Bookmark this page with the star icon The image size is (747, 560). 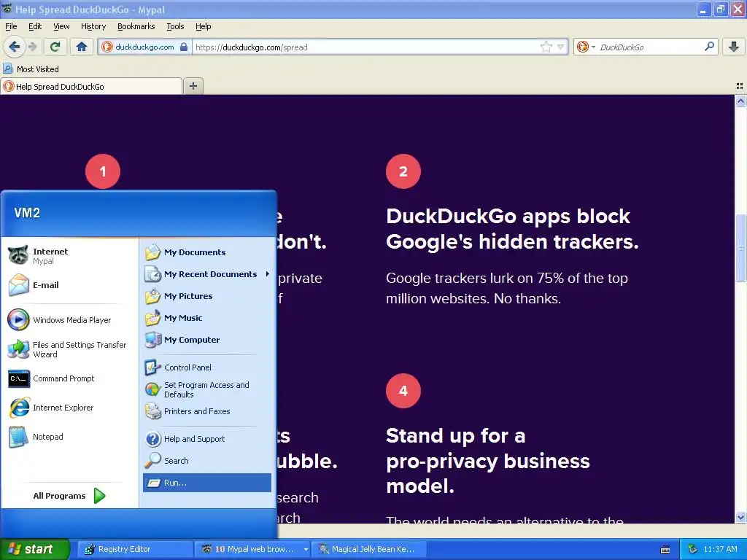click(546, 47)
